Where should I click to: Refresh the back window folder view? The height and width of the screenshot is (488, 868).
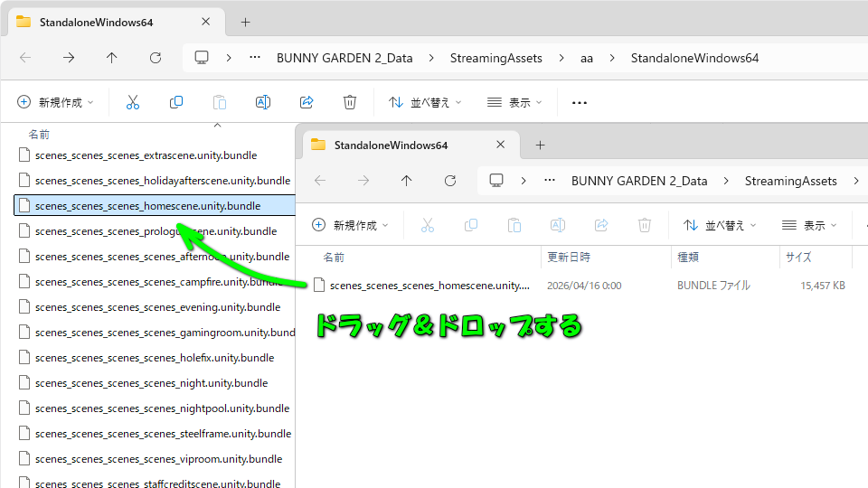[x=155, y=58]
